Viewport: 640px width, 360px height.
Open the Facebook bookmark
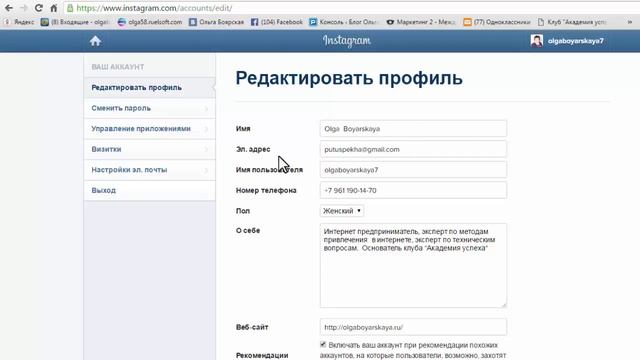[x=277, y=22]
